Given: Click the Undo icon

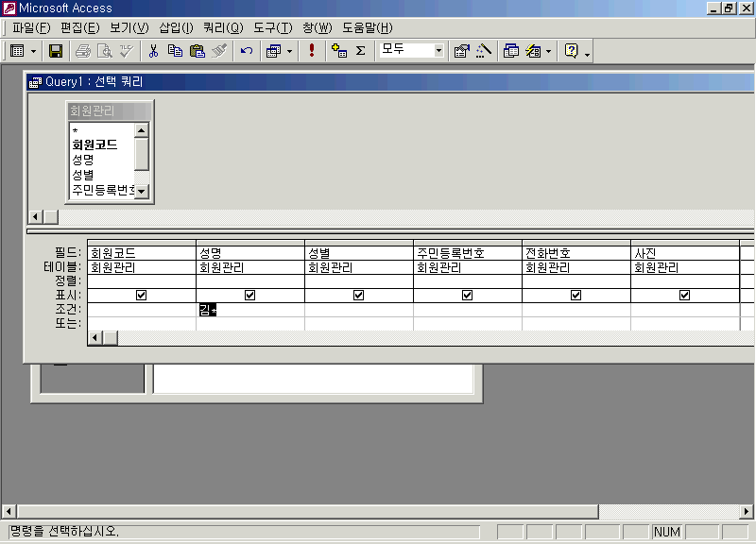Looking at the screenshot, I should [247, 51].
